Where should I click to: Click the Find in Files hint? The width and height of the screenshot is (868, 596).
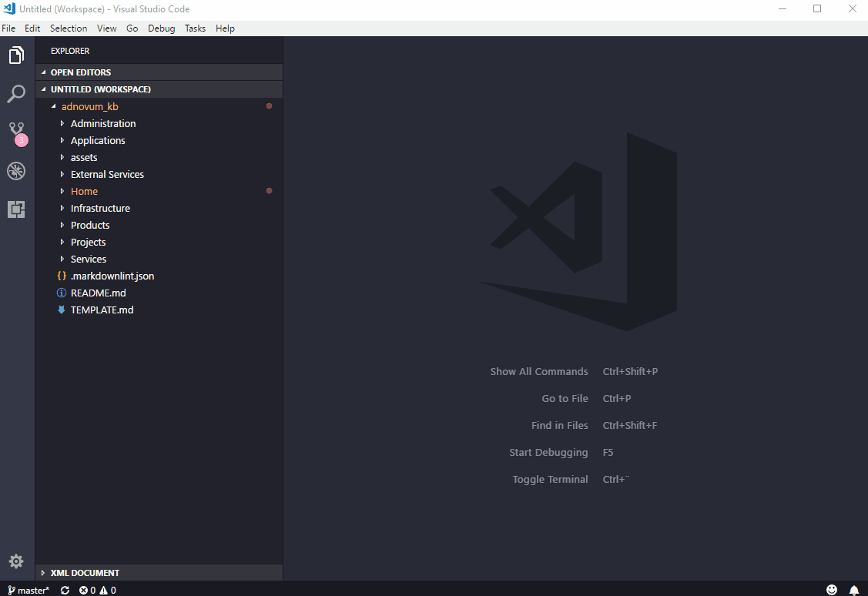click(560, 426)
